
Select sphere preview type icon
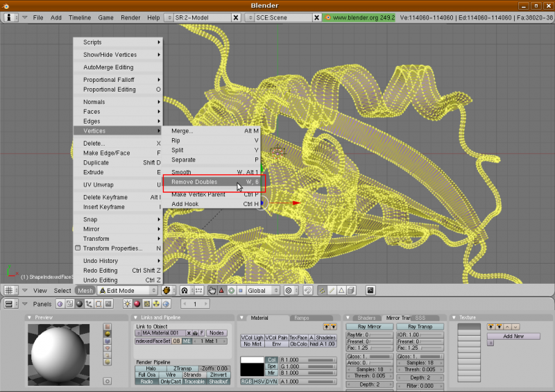pos(107,334)
